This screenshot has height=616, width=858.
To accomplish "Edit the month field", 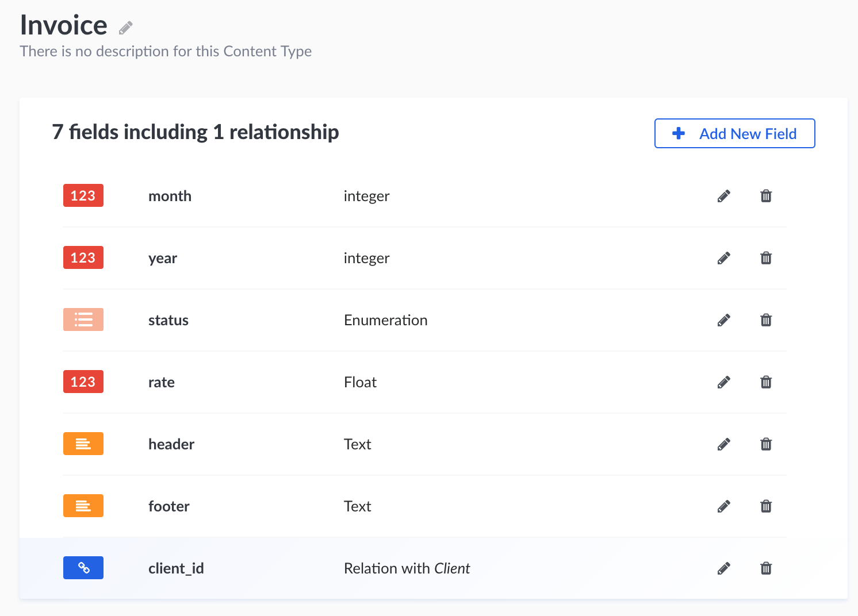I will point(724,196).
